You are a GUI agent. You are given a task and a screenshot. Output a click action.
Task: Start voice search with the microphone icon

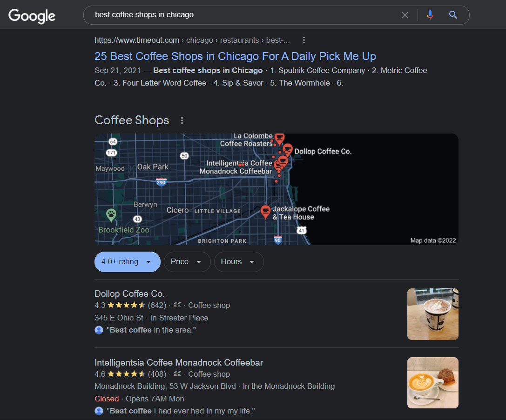[x=430, y=15]
